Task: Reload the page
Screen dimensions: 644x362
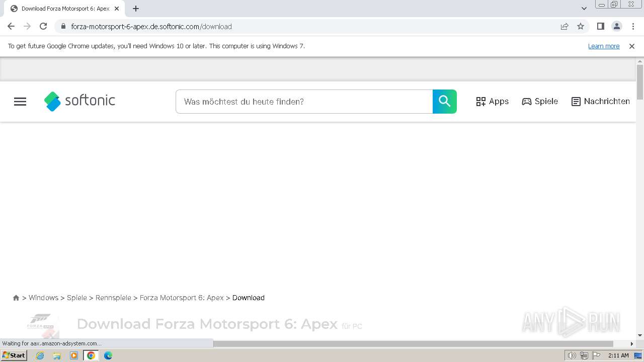Action: 43,26
